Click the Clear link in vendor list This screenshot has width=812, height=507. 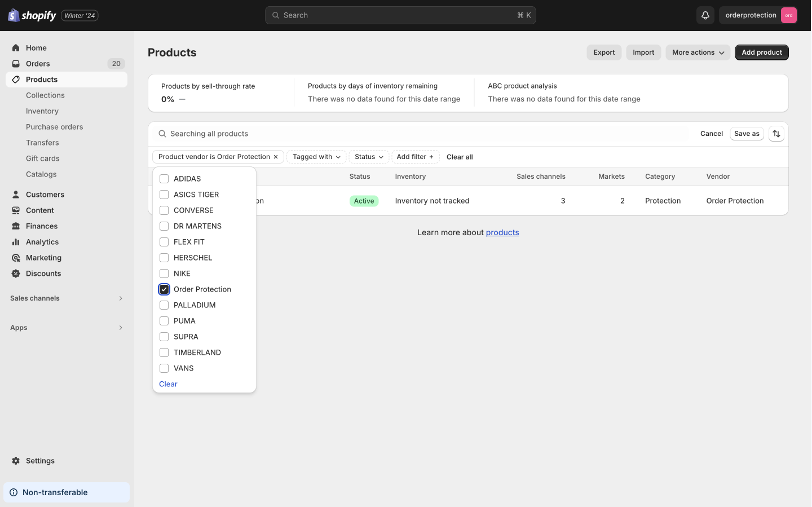(168, 384)
